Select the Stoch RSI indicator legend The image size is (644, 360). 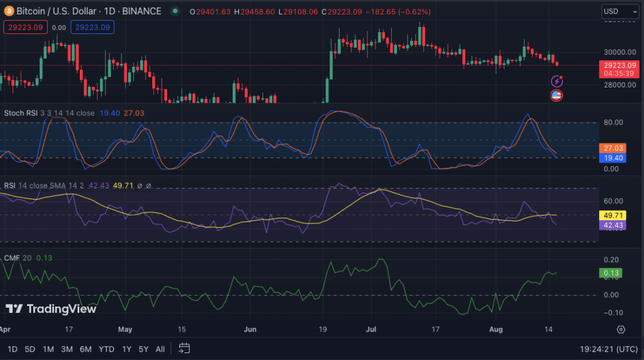(x=22, y=113)
